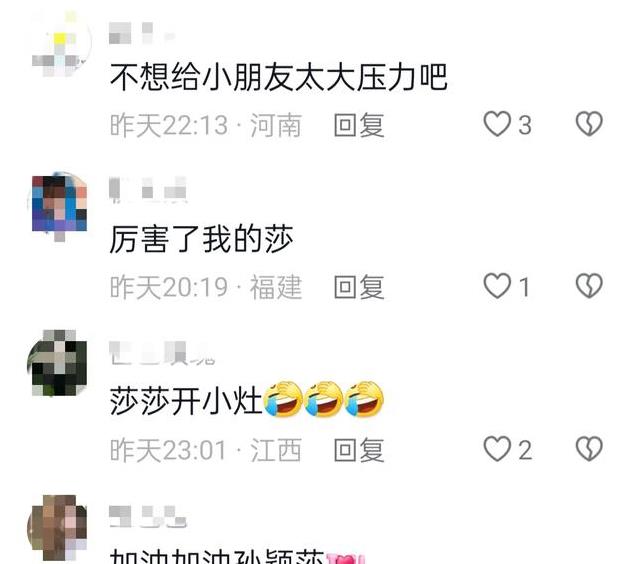This screenshot has width=636, height=564.
Task: Tap broken heart on the 江西 comment
Action: coord(589,449)
